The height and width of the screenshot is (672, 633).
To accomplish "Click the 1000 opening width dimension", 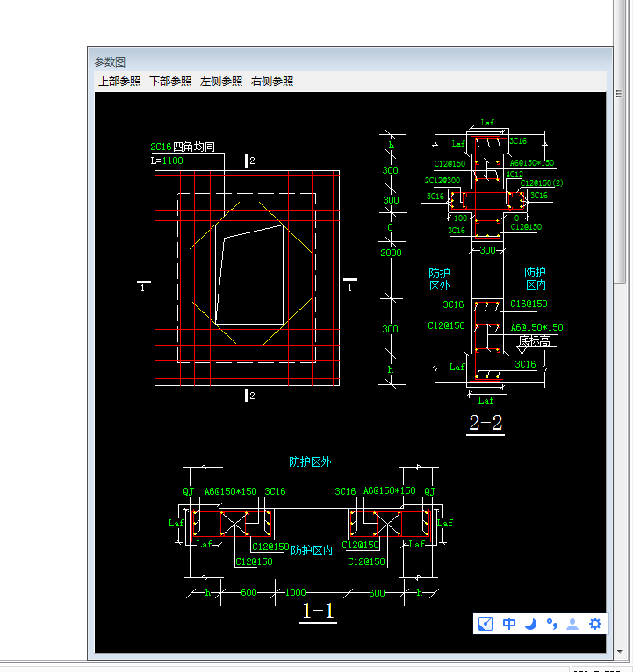I will pyautogui.click(x=296, y=592).
